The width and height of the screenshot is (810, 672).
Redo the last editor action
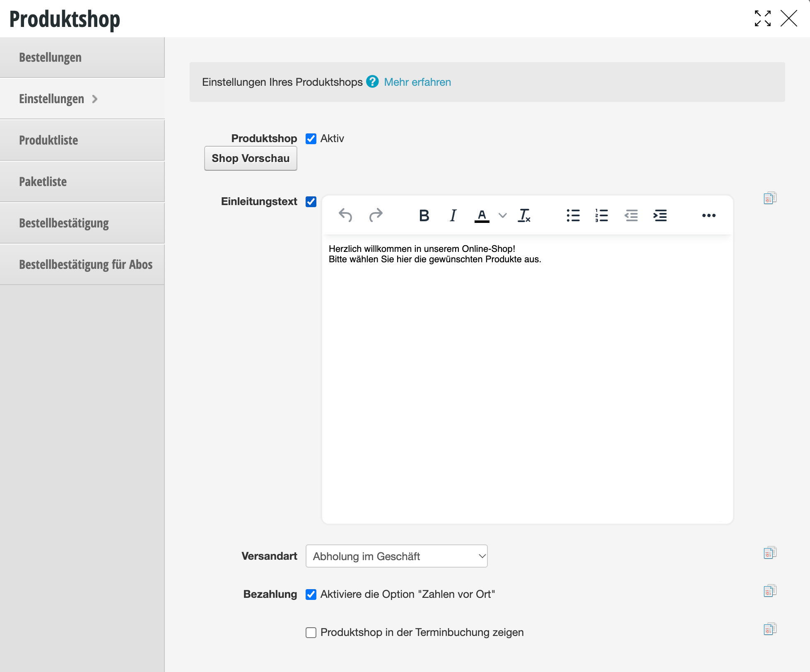376,215
